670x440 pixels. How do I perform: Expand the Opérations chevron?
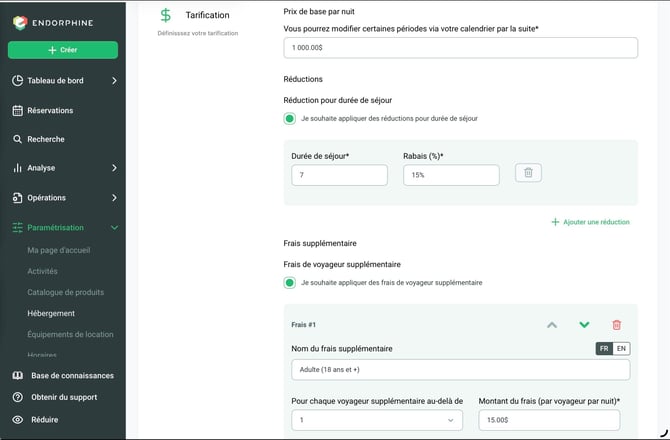114,198
